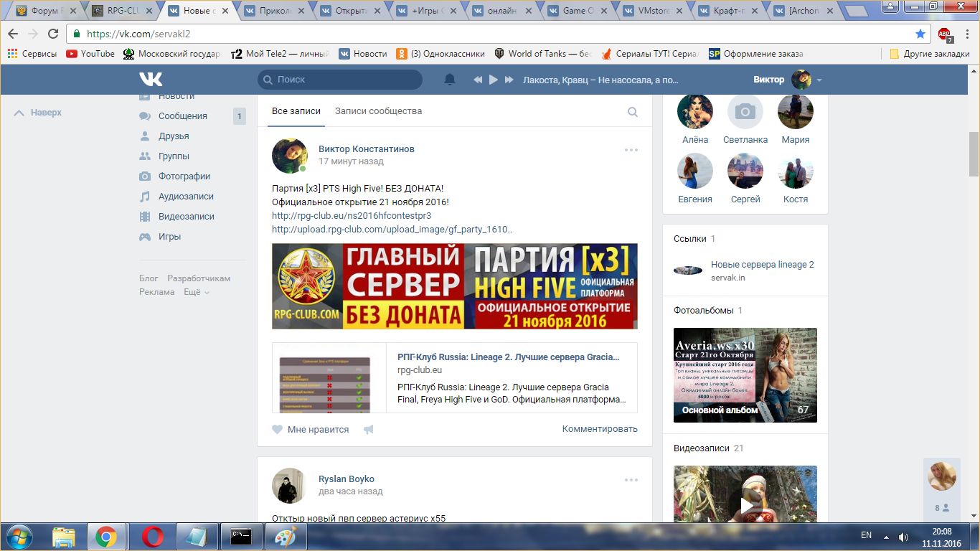Open Видеозаписи in the left sidebar
This screenshot has height=551, width=980.
[187, 216]
